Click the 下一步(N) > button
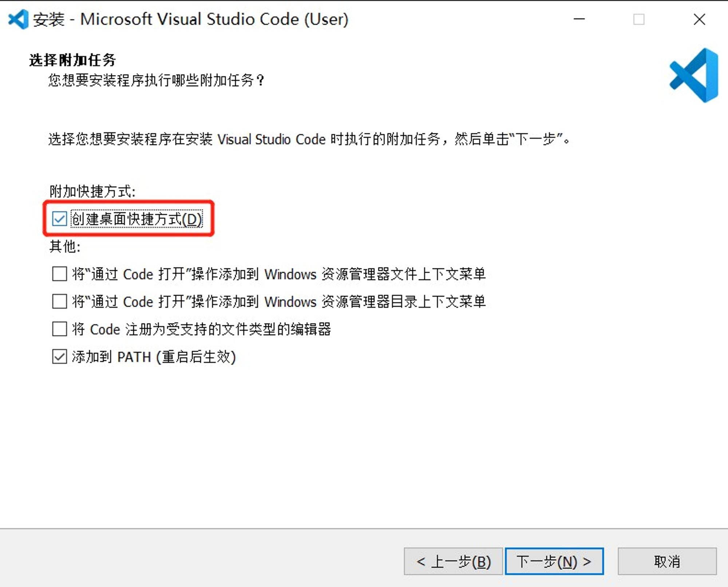The height and width of the screenshot is (587, 728). point(554,561)
